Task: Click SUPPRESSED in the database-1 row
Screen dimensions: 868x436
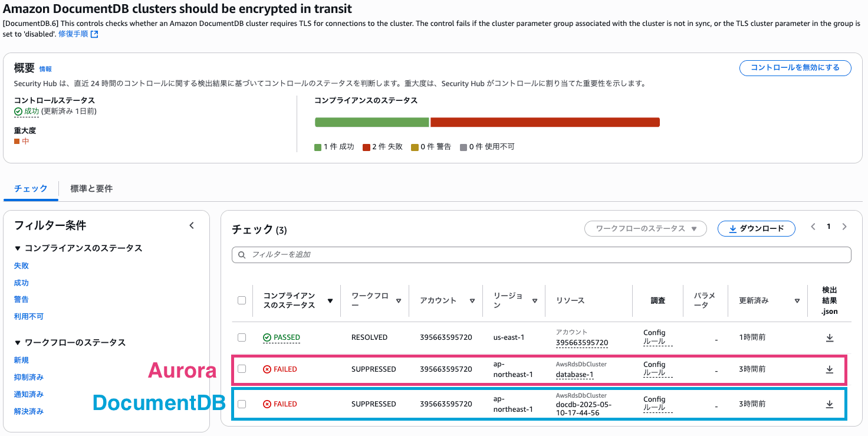Action: coord(374,369)
